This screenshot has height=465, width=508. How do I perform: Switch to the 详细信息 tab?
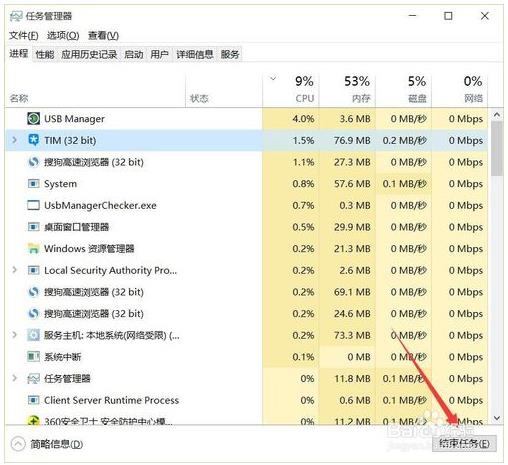coord(195,54)
